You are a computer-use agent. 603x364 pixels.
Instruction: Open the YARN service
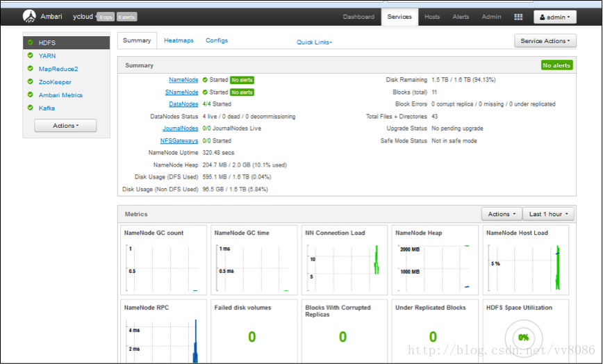(47, 56)
